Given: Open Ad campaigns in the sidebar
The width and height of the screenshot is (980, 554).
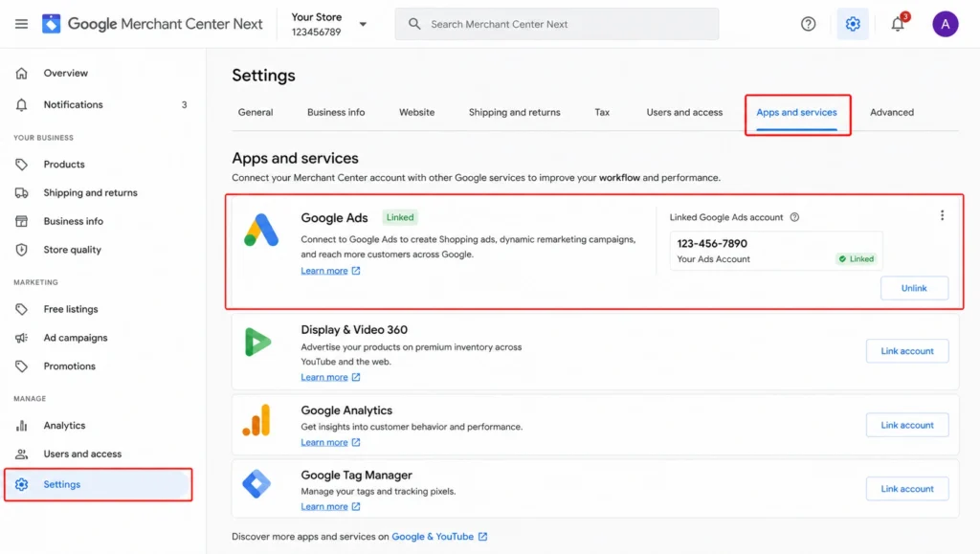Looking at the screenshot, I should click(75, 338).
